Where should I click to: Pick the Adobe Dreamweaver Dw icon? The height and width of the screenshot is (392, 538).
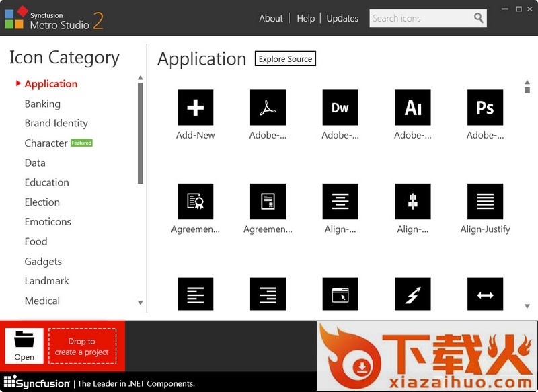340,108
